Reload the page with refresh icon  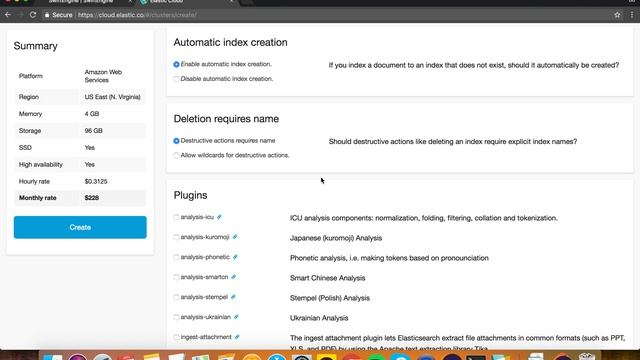click(33, 15)
